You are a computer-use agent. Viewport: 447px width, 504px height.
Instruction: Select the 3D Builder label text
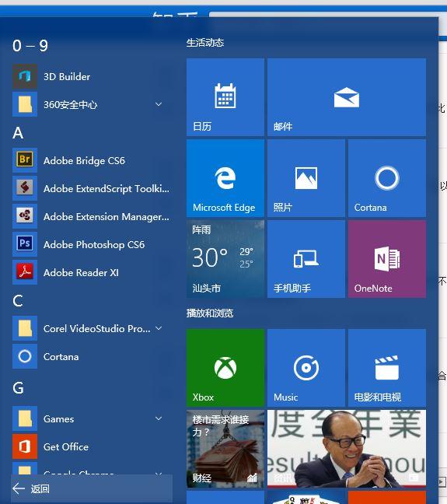(67, 77)
